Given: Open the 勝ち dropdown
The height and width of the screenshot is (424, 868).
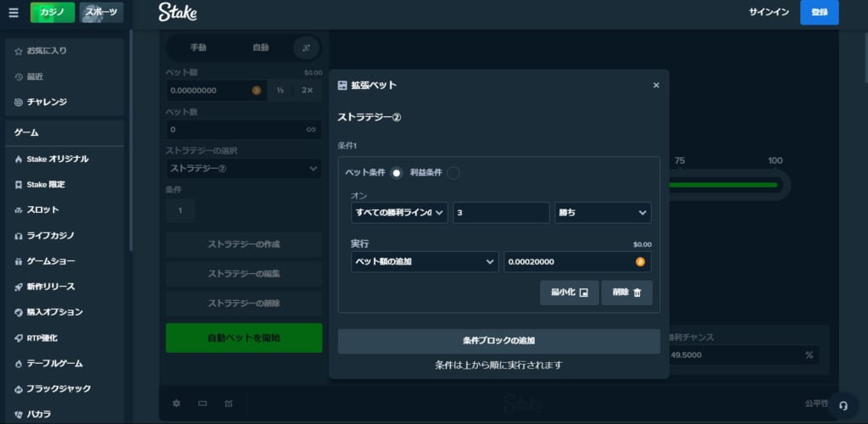Looking at the screenshot, I should click(x=603, y=213).
